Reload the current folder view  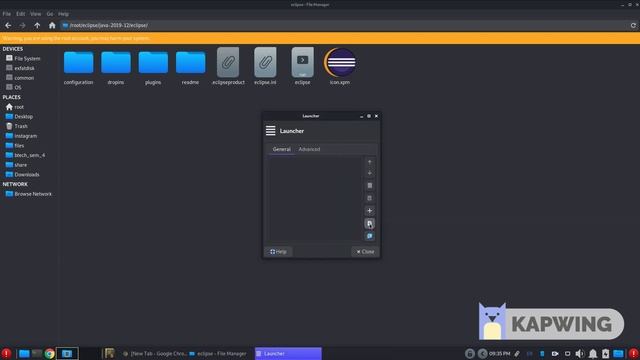pos(633,25)
